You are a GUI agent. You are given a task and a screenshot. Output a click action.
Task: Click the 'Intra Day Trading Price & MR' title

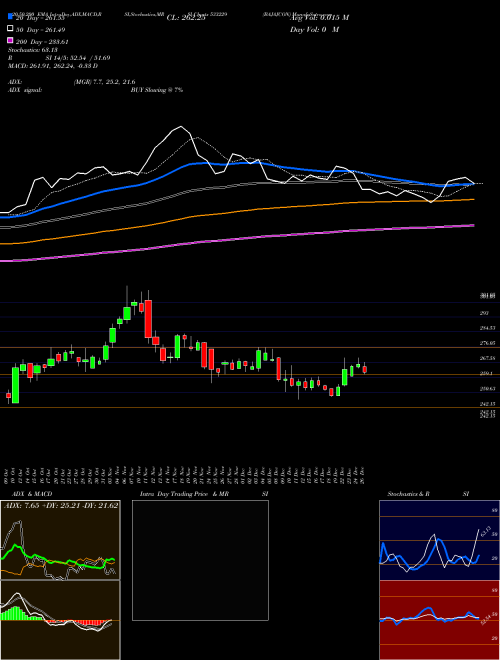[x=184, y=494]
